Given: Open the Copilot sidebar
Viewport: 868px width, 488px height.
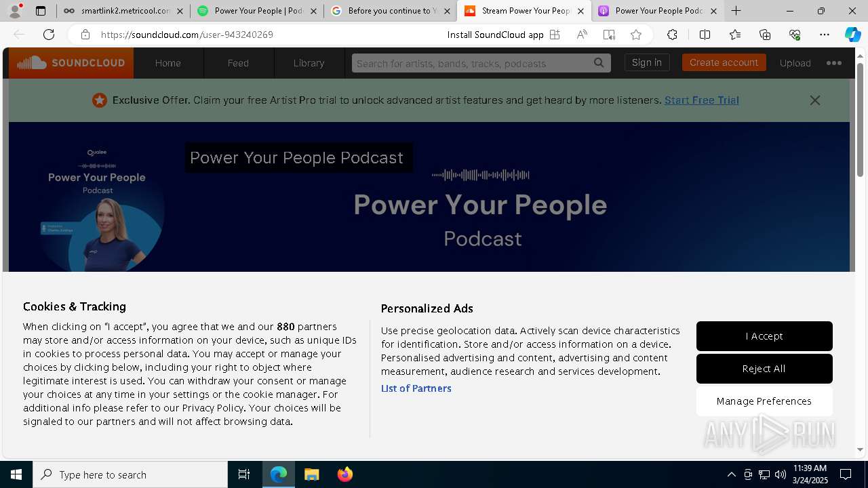Looking at the screenshot, I should 852,35.
